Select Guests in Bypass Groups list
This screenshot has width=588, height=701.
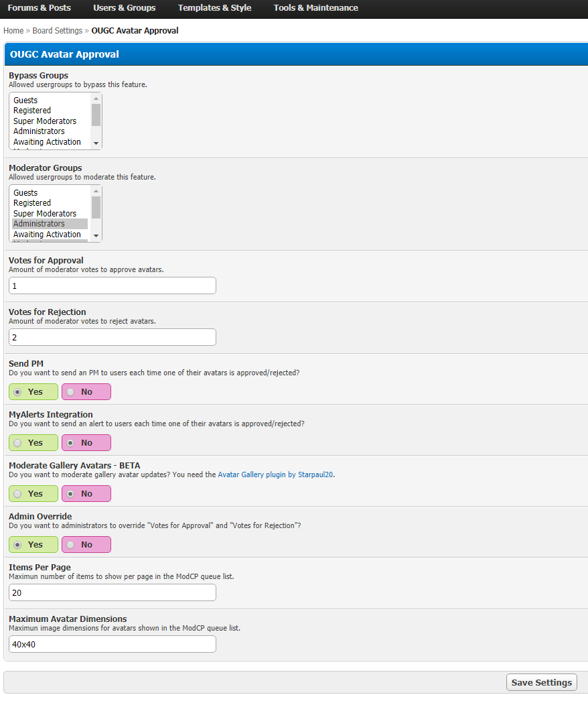tap(50, 100)
